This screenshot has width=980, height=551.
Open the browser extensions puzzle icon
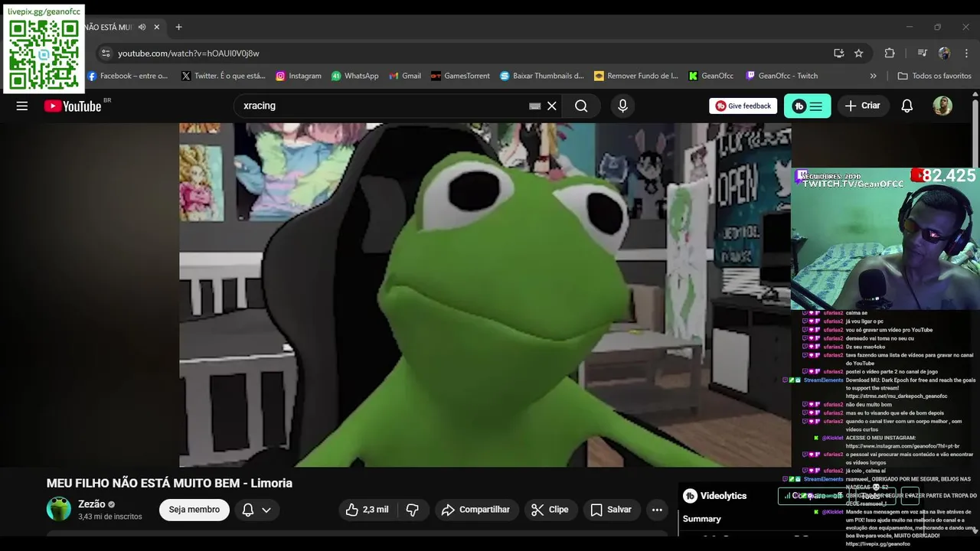coord(890,54)
